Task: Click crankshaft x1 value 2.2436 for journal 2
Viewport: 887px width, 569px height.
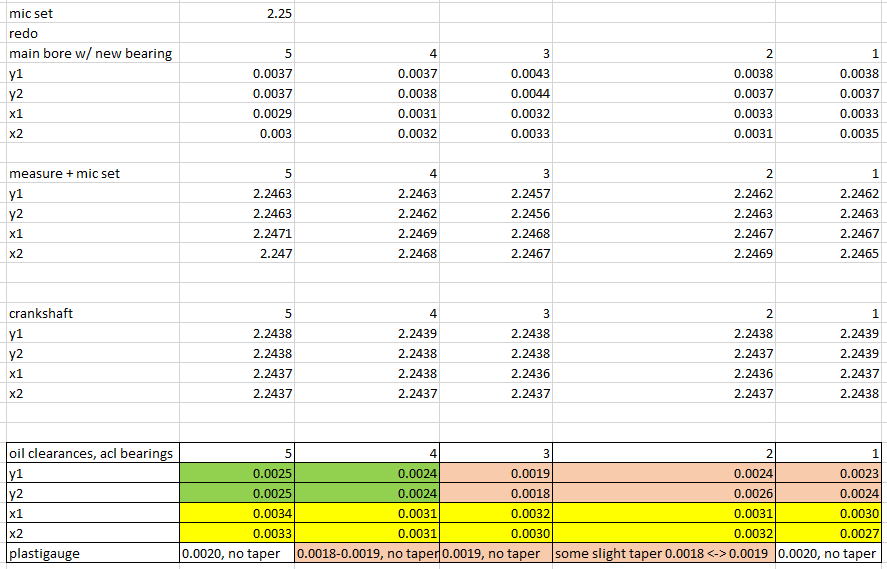Action: [664, 373]
